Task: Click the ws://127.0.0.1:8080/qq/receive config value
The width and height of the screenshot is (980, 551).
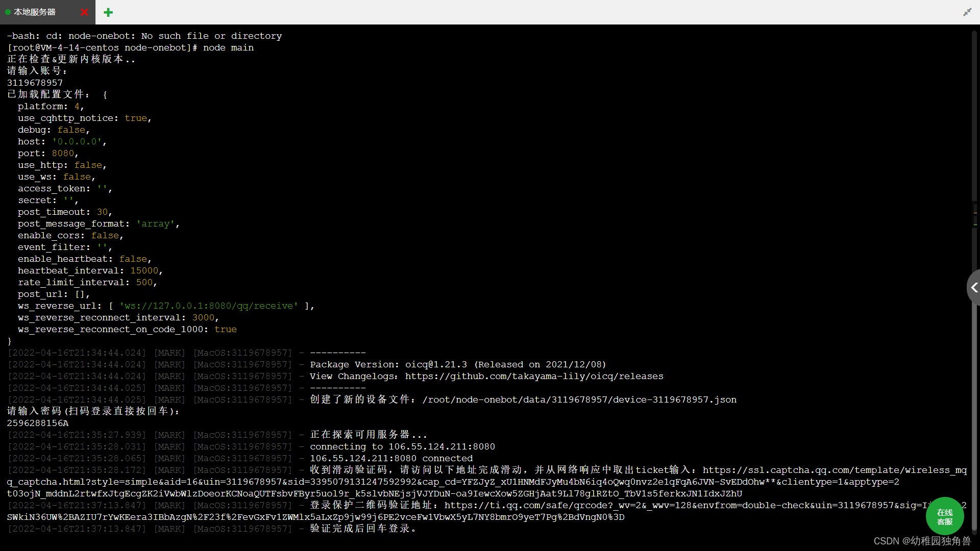Action: coord(208,306)
